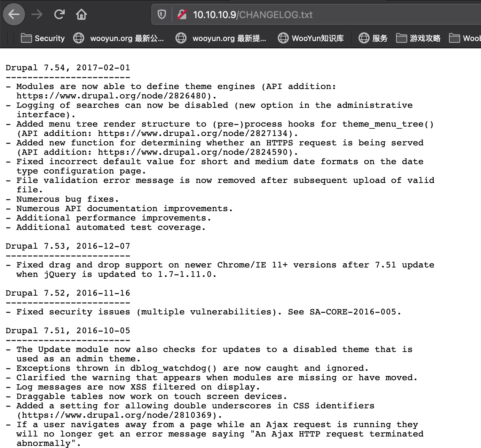Reload the CHANGELOG.txt page
The width and height of the screenshot is (481, 448).
60,15
